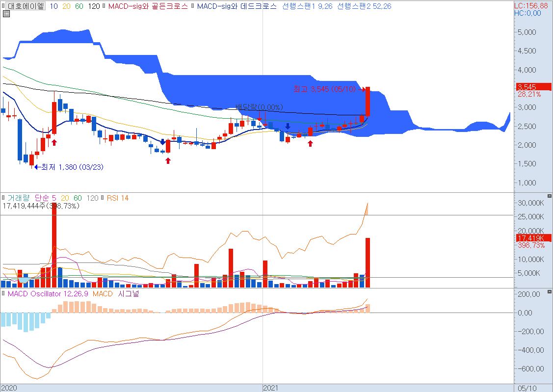Click the 2021 year marker on time axis
The height and width of the screenshot is (392, 553).
pyautogui.click(x=271, y=388)
